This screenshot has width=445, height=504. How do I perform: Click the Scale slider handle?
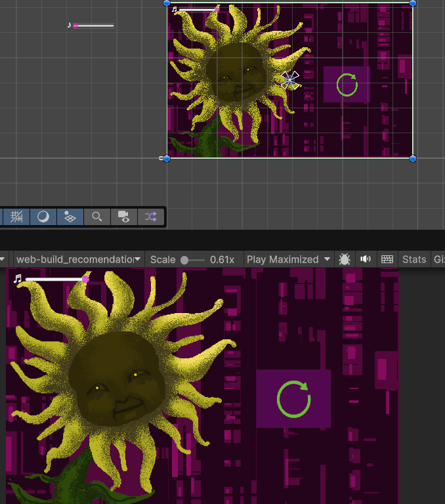click(184, 260)
